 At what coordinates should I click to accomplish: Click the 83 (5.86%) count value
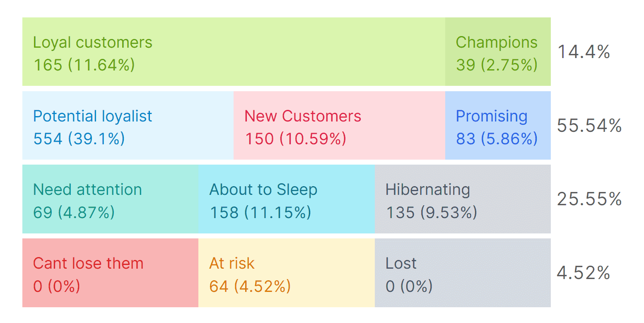click(x=497, y=139)
